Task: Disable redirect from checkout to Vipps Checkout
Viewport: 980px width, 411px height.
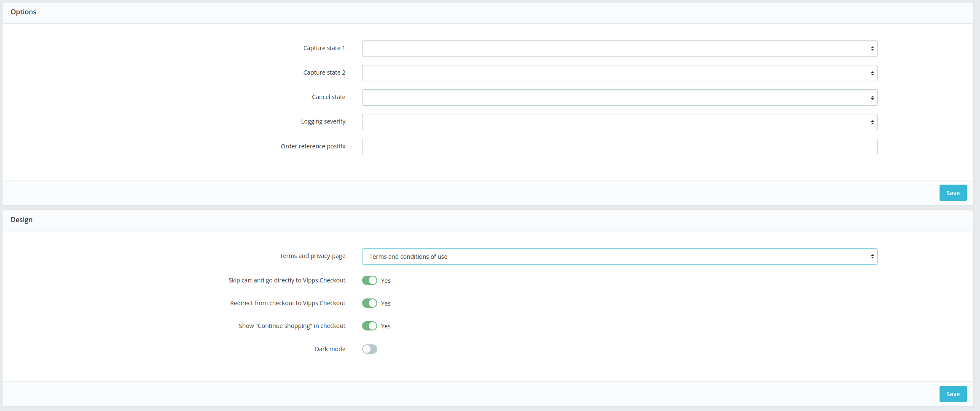Action: click(x=370, y=303)
